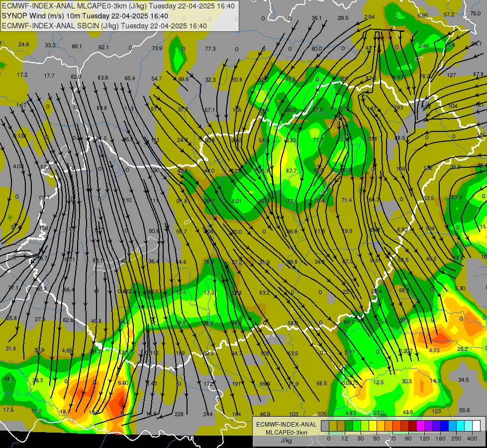This screenshot has height=448, width=487.
Task: Click the map value '77.3'
Action: coord(210,49)
